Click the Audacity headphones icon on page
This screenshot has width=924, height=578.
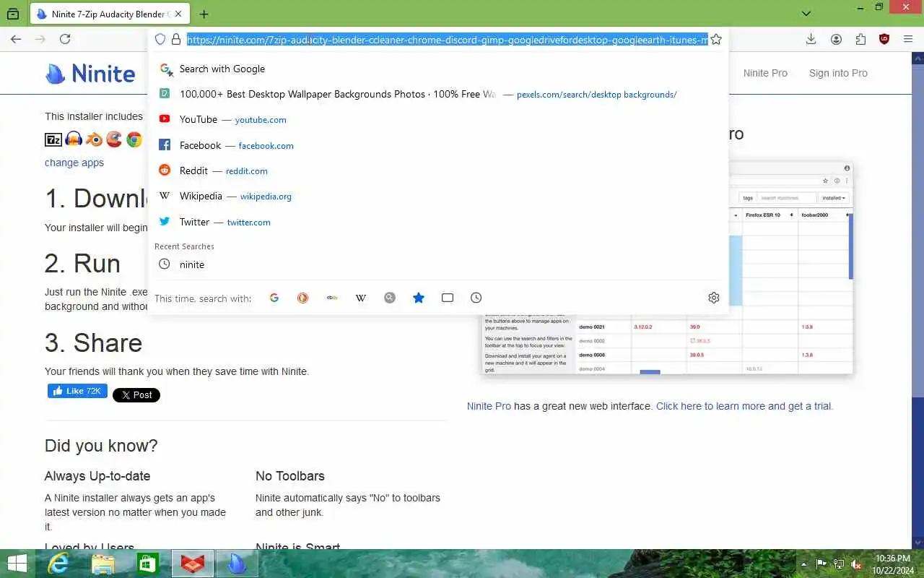74,139
